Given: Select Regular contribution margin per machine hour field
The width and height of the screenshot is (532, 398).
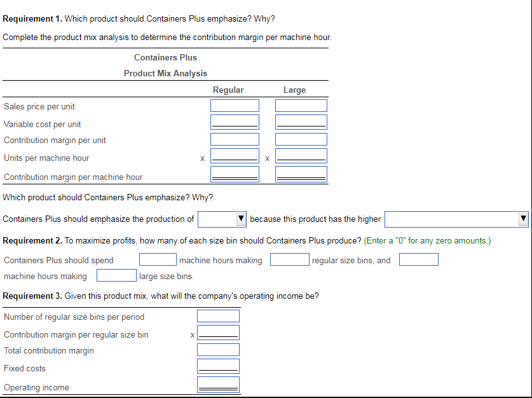Looking at the screenshot, I should click(x=235, y=172).
